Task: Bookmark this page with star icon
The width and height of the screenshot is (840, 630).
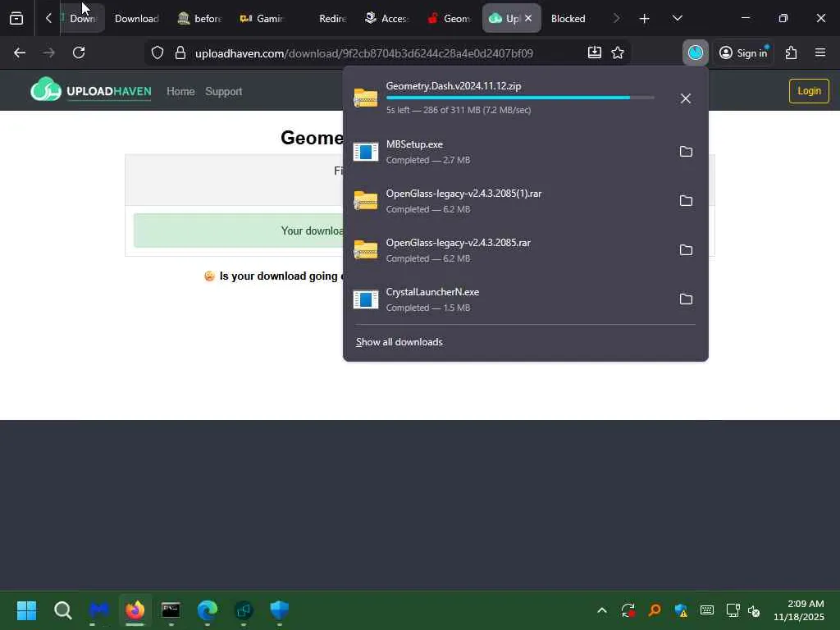Action: tap(618, 52)
